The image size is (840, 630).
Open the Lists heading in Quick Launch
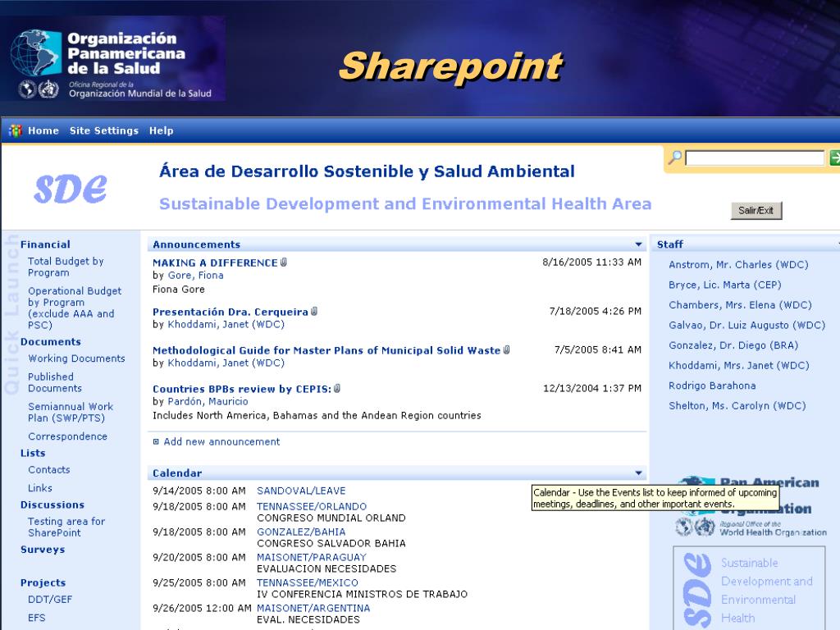pyautogui.click(x=33, y=453)
